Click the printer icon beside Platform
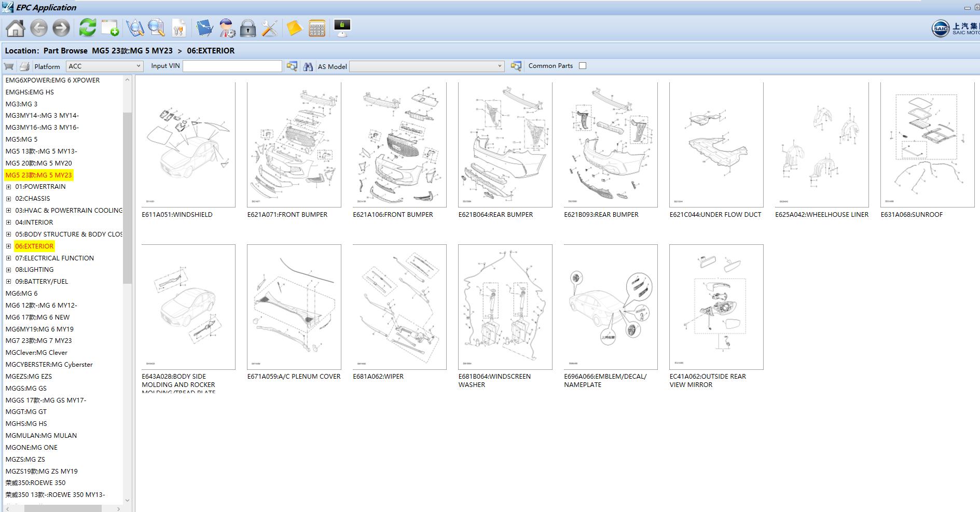980x512 pixels. (24, 66)
